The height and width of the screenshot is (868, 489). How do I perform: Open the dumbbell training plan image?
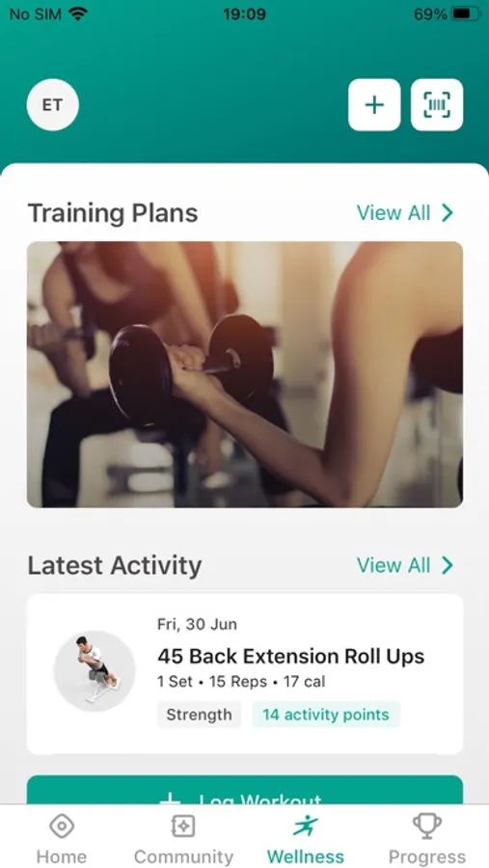pyautogui.click(x=245, y=375)
